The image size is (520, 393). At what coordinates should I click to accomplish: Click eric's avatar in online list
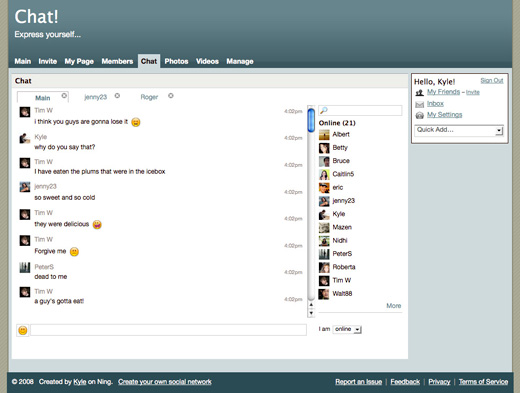(x=324, y=188)
